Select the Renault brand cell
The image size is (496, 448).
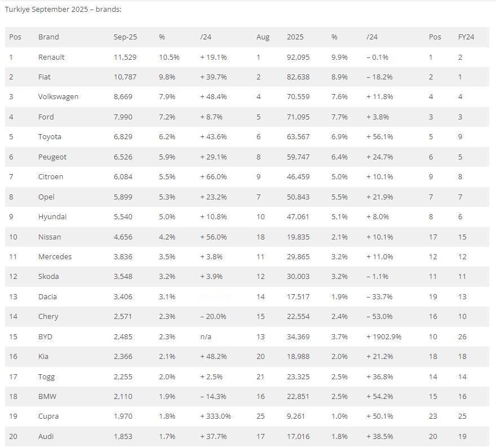[x=51, y=57]
